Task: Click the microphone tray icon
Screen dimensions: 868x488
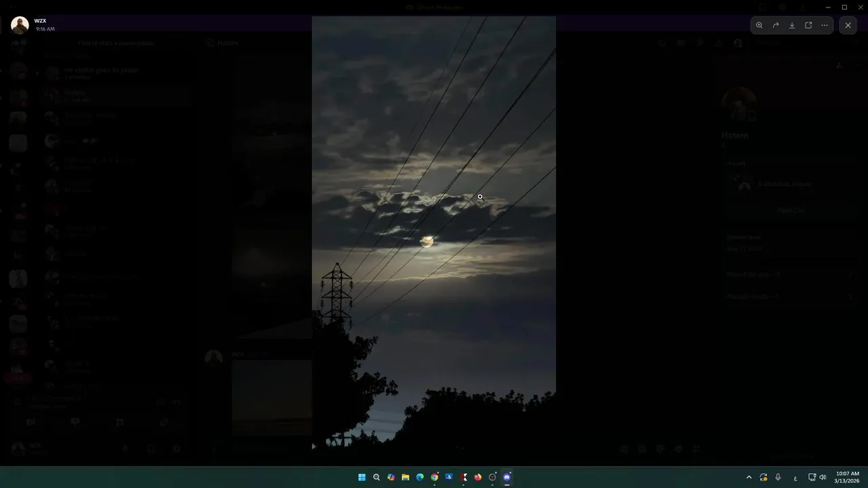Action: click(x=778, y=477)
